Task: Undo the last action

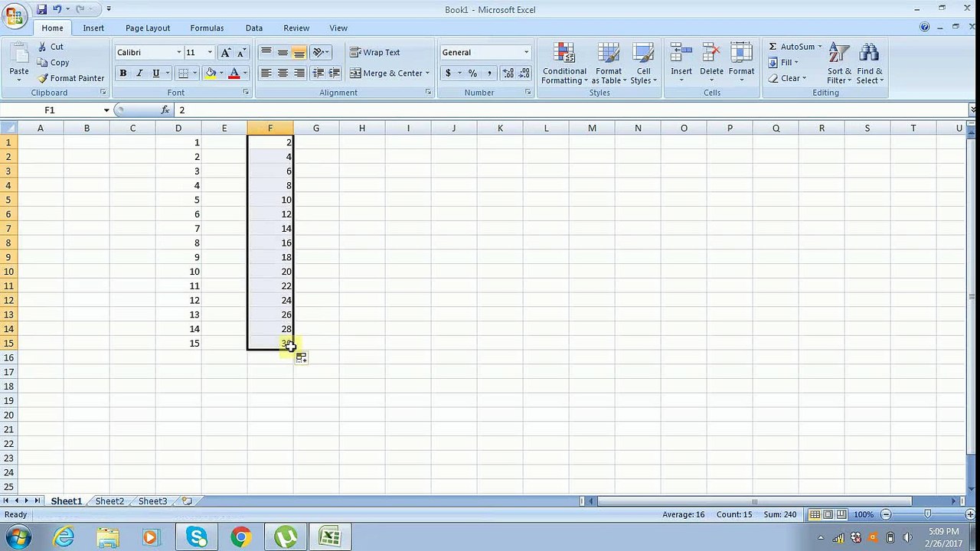Action: [x=57, y=9]
